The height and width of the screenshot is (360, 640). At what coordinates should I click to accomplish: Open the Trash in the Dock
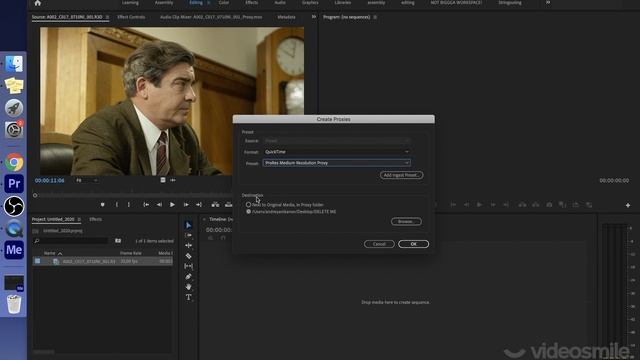(14, 304)
